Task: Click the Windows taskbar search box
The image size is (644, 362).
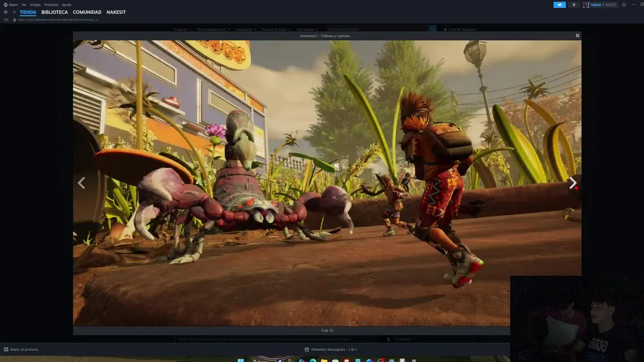Action: coord(260,360)
